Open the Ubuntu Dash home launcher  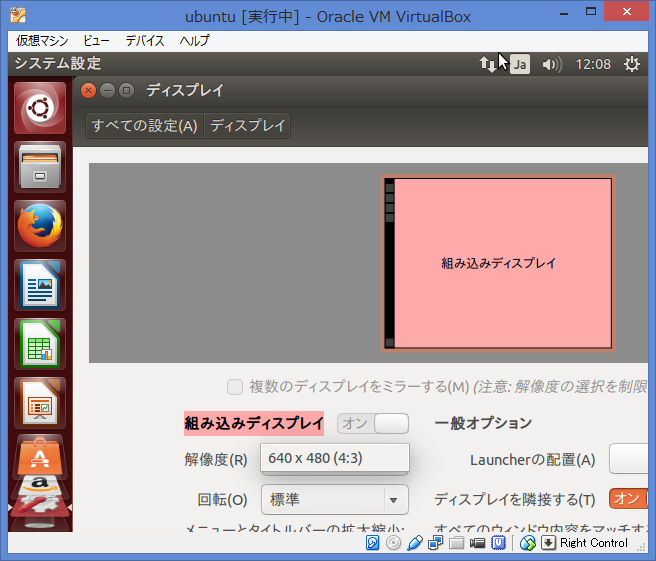point(40,107)
